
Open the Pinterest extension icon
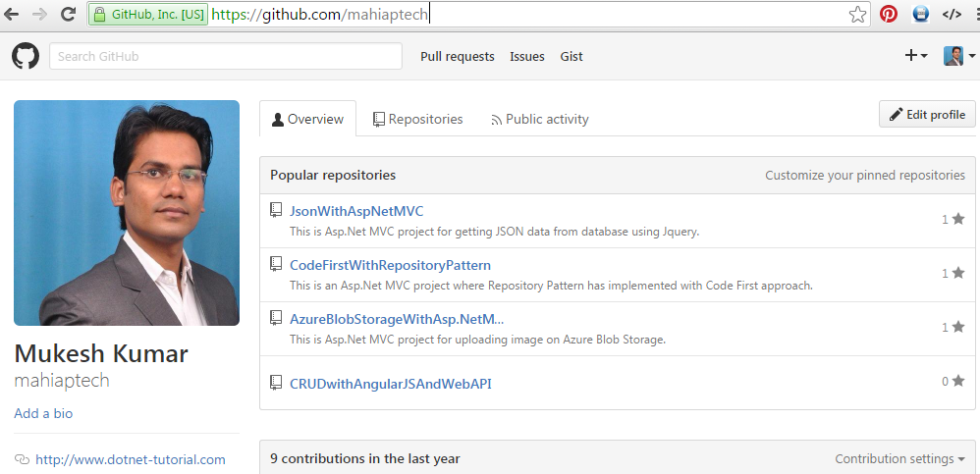(888, 14)
